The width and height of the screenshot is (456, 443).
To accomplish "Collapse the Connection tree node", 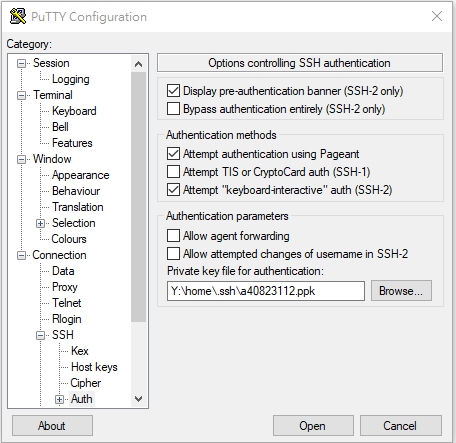I will 21,255.
